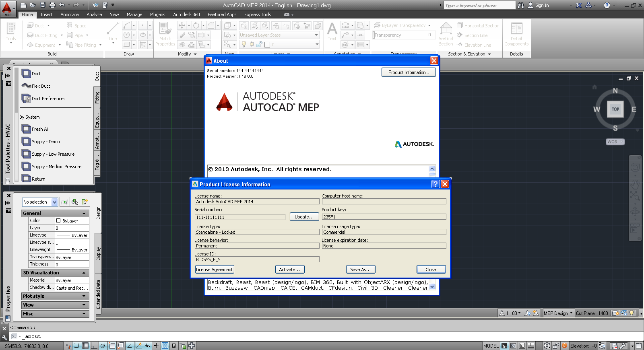Switch to the Manage ribbon tab
The width and height of the screenshot is (644, 350).
(x=134, y=14)
